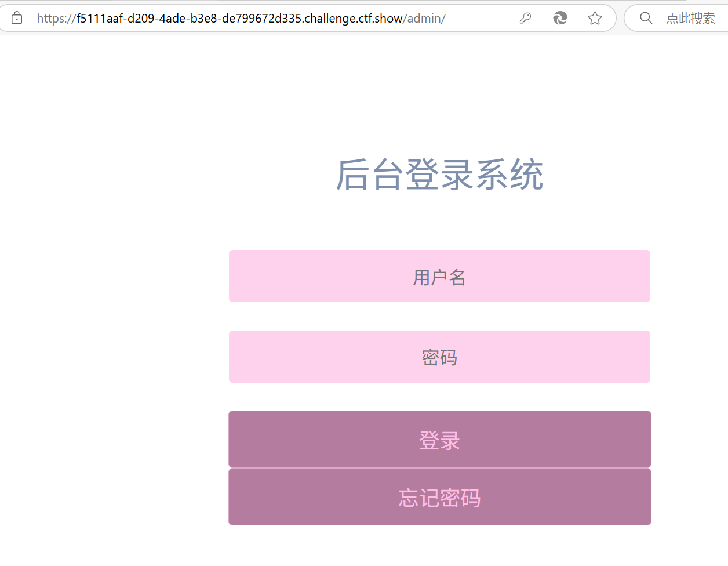Click the Edge browser icon in address bar
Image resolution: width=728 pixels, height=566 pixels.
click(560, 18)
